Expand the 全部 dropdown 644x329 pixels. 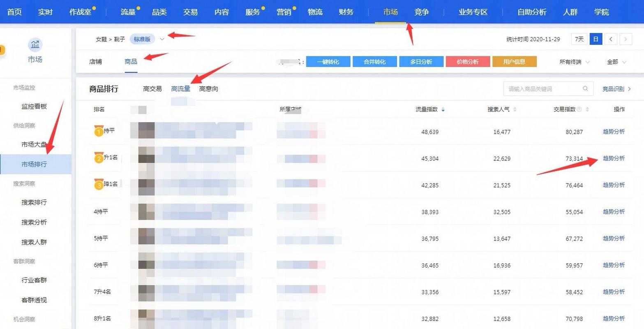616,62
